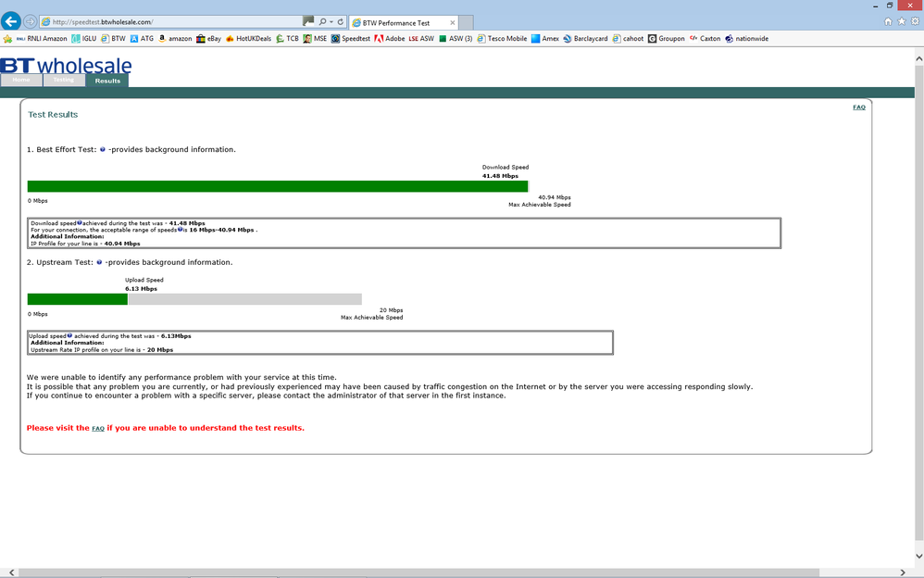Open the Barclaycard bookmark
This screenshot has width=924, height=578.
(585, 39)
